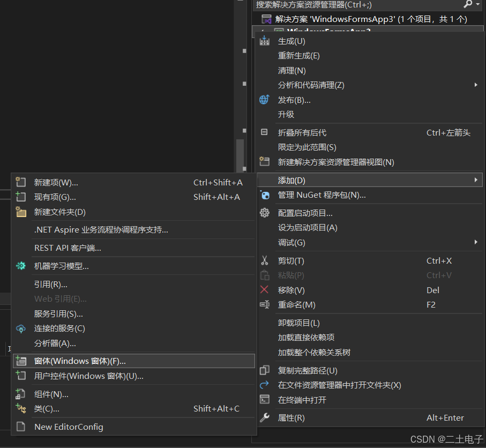The height and width of the screenshot is (448, 486).
Task: Click the Alt+Enter shortcut text
Action: tap(445, 417)
